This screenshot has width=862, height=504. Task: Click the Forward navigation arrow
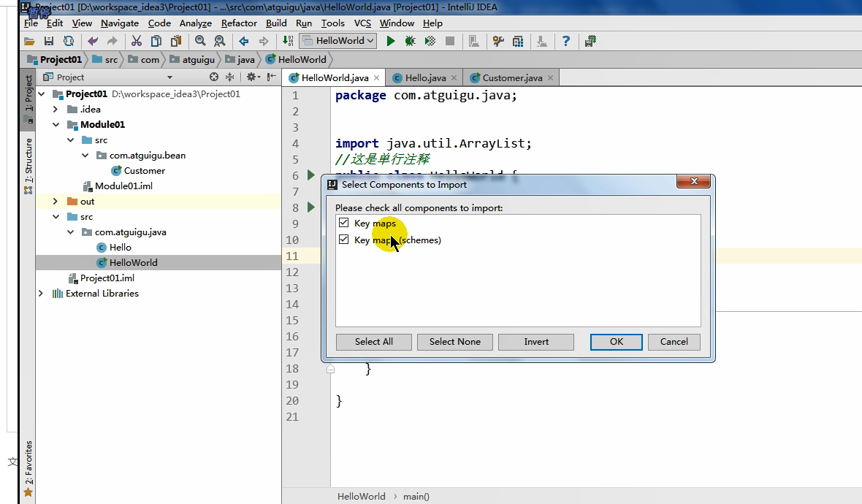[263, 41]
